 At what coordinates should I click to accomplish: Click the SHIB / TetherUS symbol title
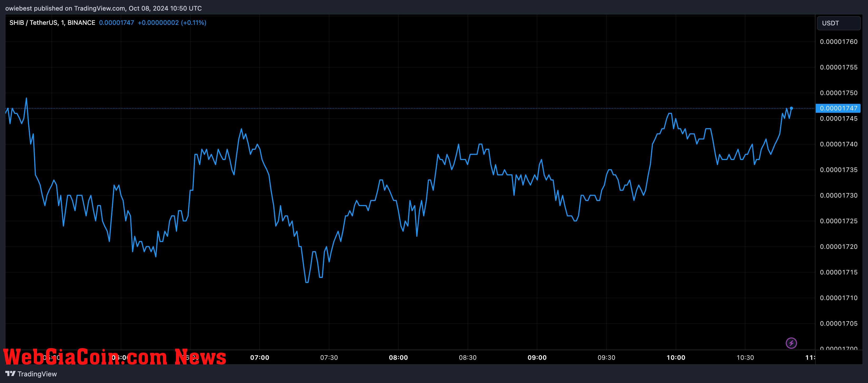(x=52, y=22)
